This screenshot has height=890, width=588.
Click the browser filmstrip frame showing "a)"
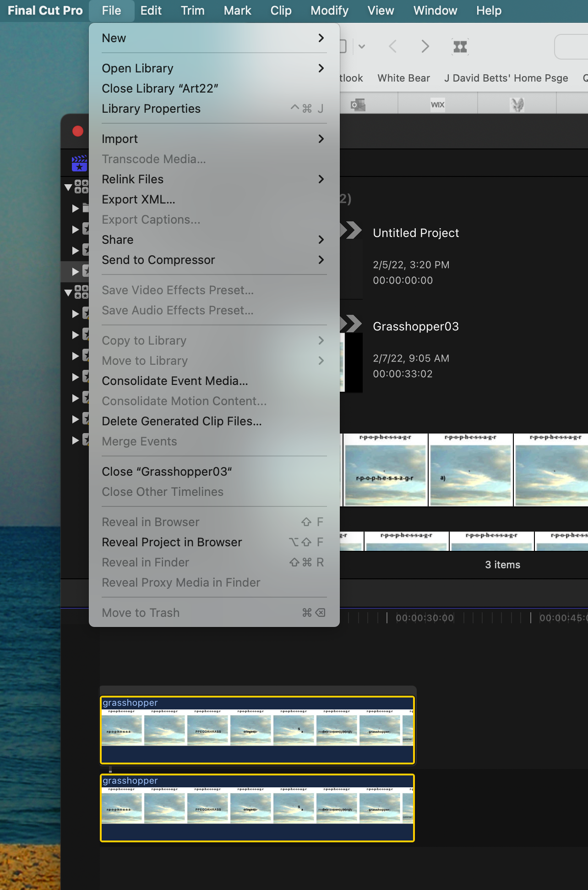pos(471,470)
